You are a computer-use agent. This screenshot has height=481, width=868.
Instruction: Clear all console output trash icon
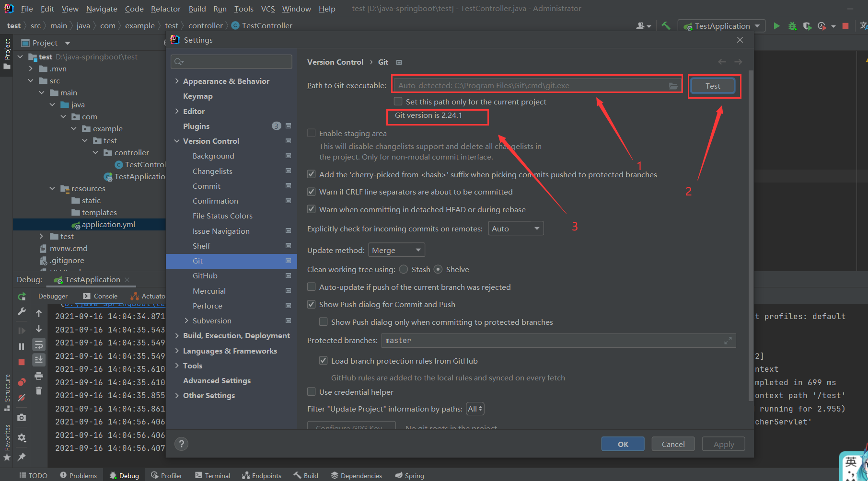click(x=39, y=391)
